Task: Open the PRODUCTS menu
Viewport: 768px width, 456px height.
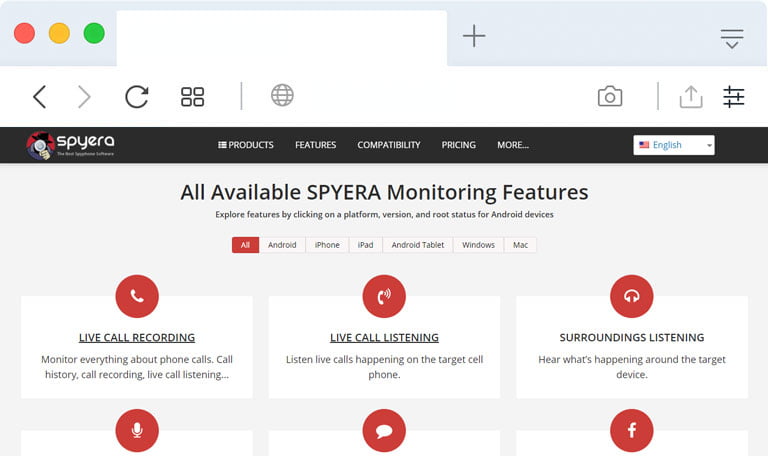Action: click(x=246, y=145)
